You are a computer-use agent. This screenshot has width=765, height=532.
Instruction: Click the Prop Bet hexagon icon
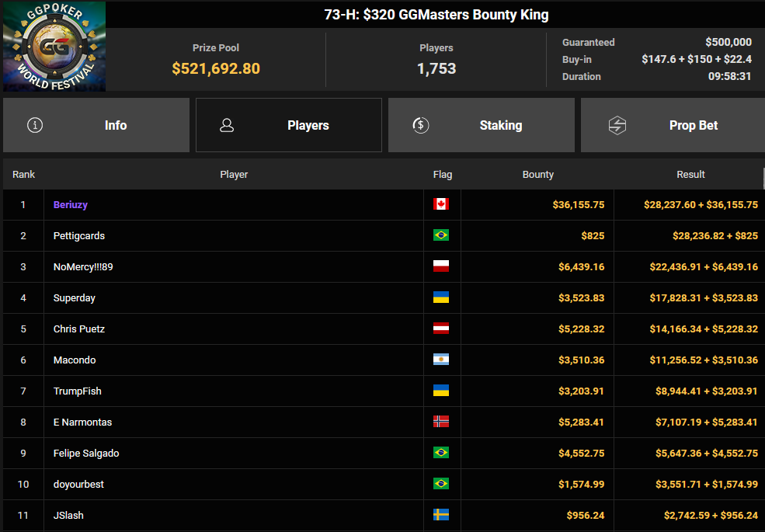point(617,126)
